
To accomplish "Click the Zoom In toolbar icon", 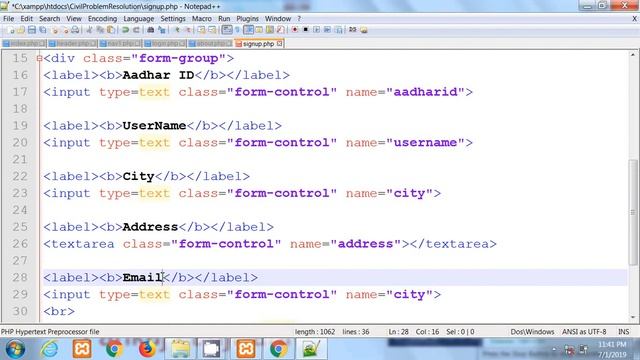I will tap(177, 30).
